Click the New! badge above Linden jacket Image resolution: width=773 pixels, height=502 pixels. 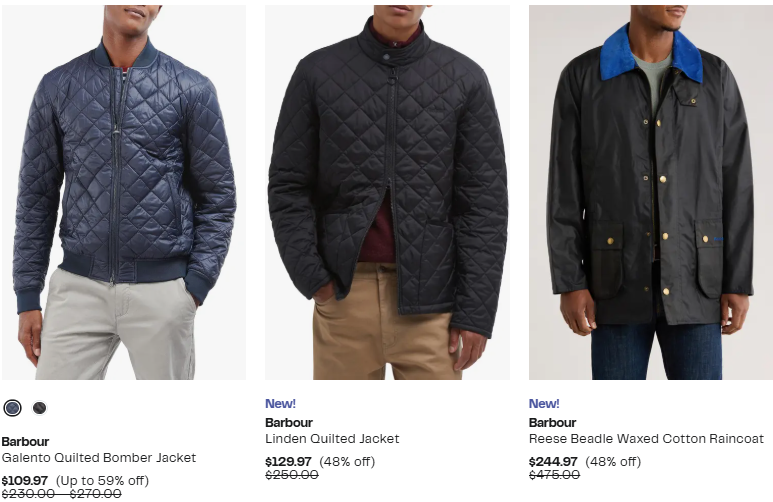pyautogui.click(x=281, y=403)
